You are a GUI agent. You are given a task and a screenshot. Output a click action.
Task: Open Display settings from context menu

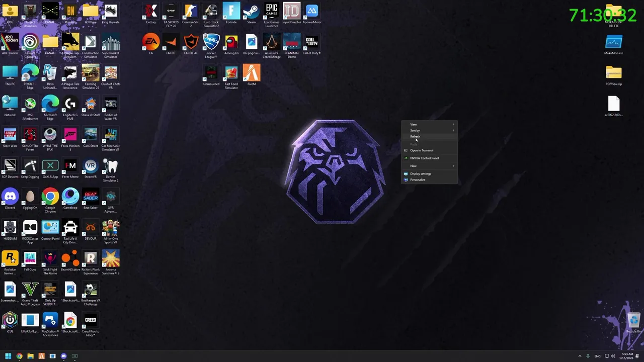430,173
